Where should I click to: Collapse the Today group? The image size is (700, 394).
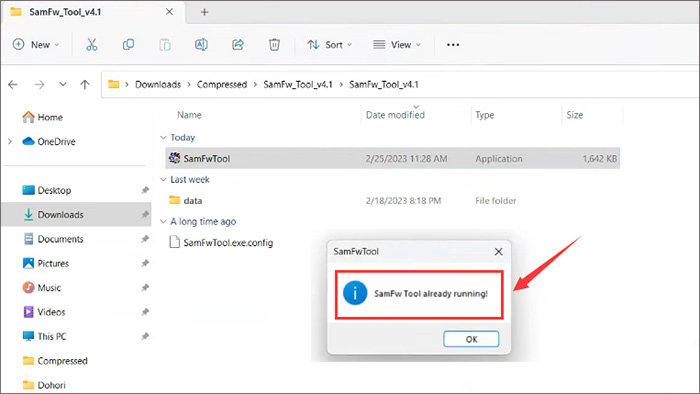(x=163, y=137)
